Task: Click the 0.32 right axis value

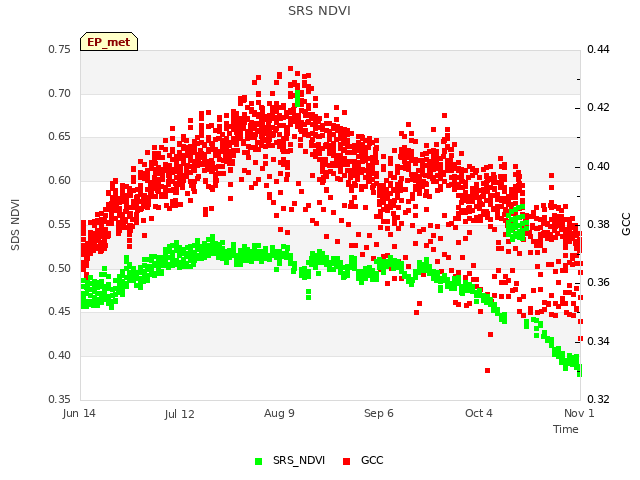Action: tap(598, 399)
